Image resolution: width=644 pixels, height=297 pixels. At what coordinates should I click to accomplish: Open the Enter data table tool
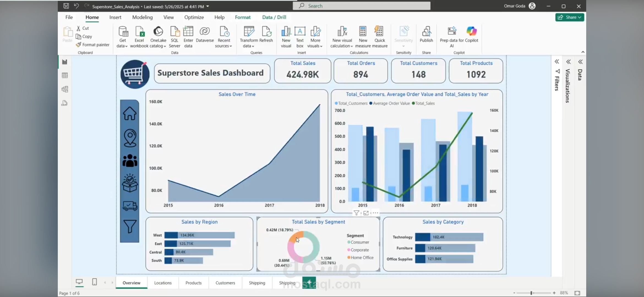188,37
